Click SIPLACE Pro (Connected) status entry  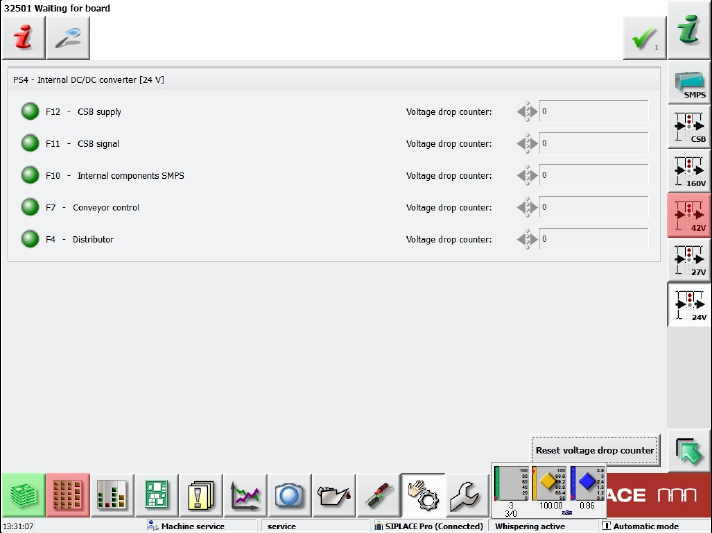click(429, 526)
